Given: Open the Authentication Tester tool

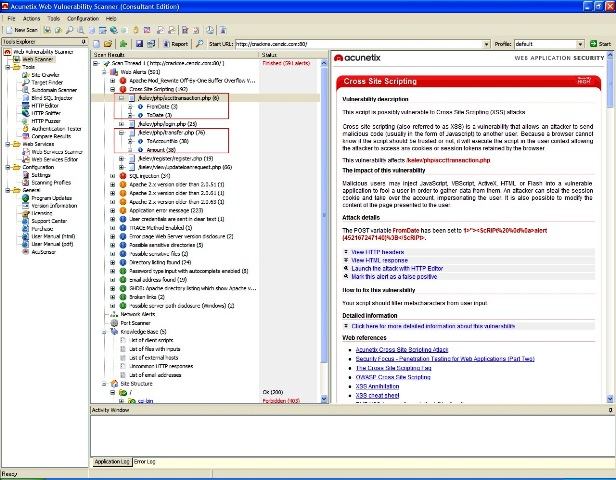Looking at the screenshot, I should pyautogui.click(x=56, y=129).
